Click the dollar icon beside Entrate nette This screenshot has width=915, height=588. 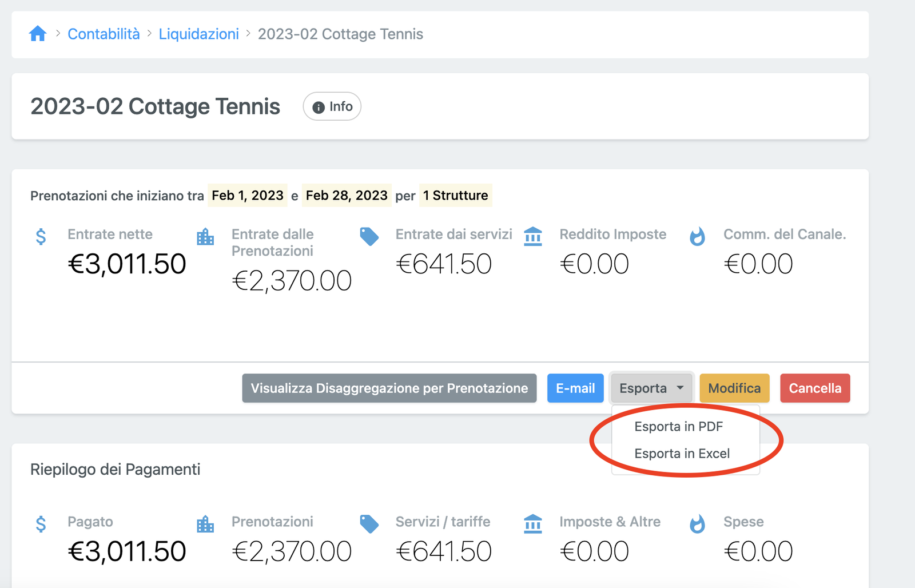click(41, 236)
